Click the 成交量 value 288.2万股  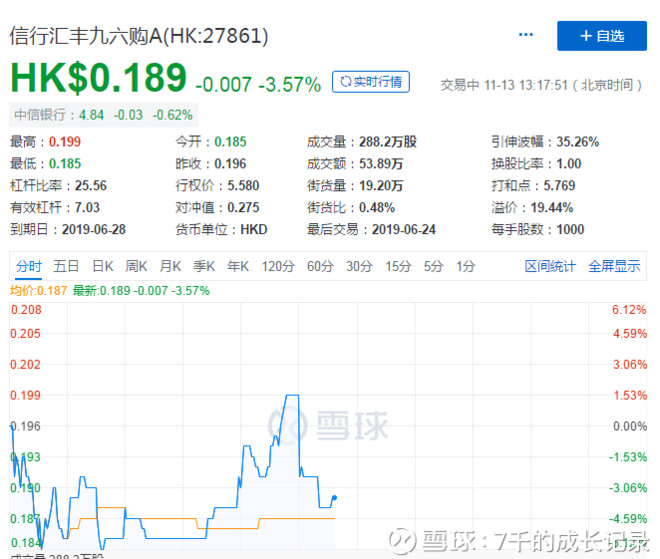(388, 142)
